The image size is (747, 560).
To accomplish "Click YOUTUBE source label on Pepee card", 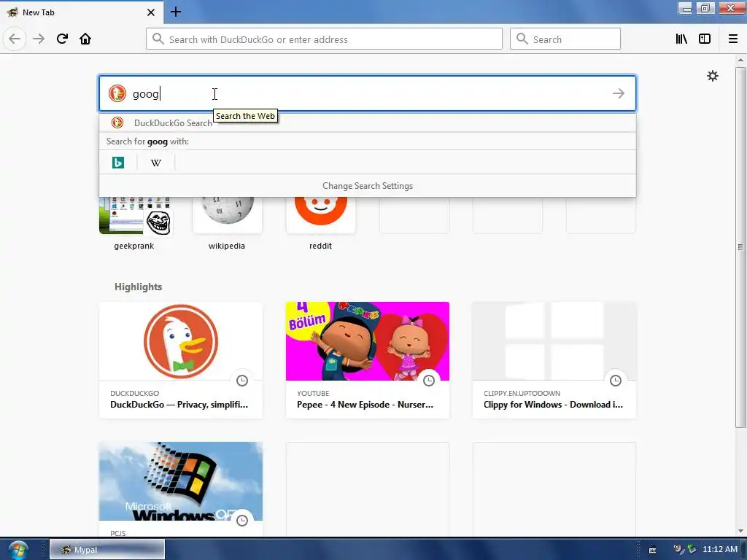I will pos(313,393).
